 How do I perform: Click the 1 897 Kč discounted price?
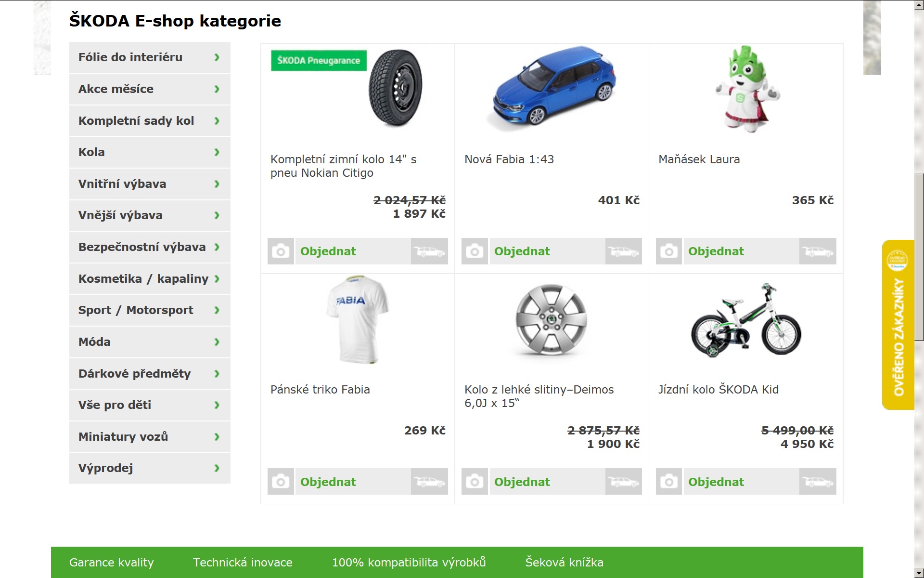click(419, 214)
